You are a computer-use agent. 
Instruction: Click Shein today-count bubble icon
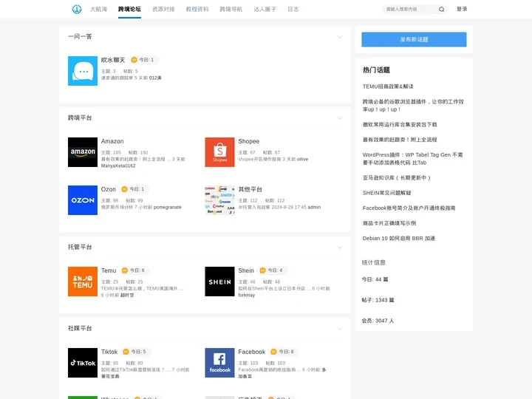coord(262,270)
